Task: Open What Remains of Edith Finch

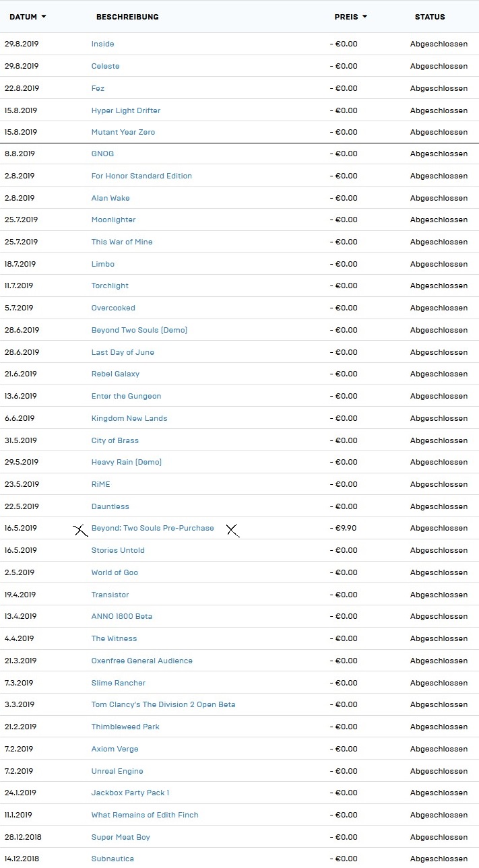Action: (x=145, y=815)
